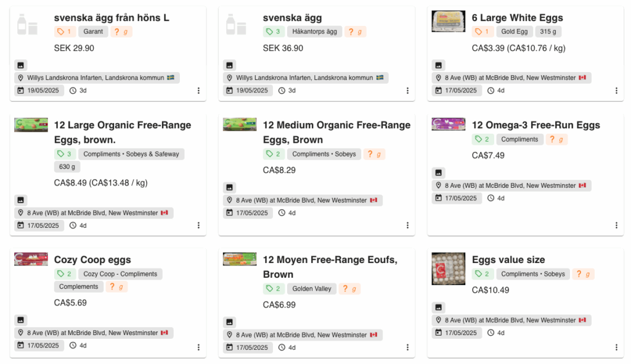Click the unknown weight chip on Cozy Coop eggs
The image size is (631, 364).
coord(116,287)
